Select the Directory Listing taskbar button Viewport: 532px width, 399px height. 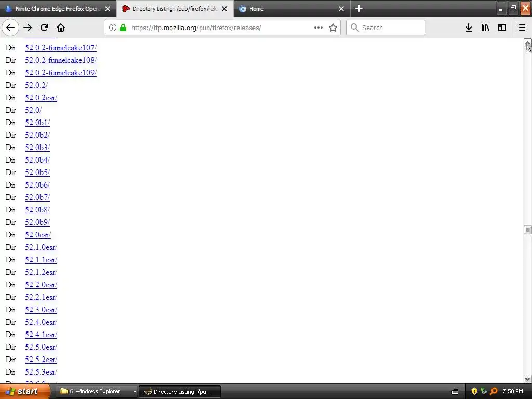click(180, 392)
